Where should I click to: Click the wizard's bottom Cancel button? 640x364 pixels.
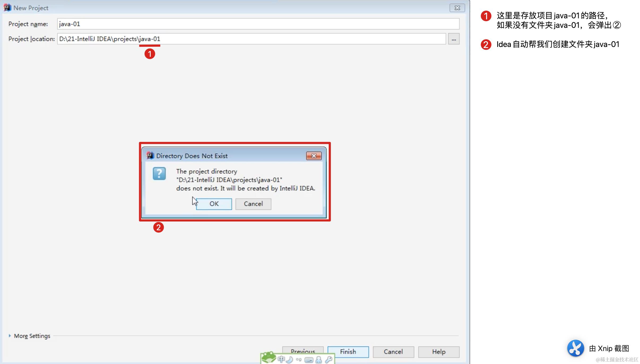393,352
